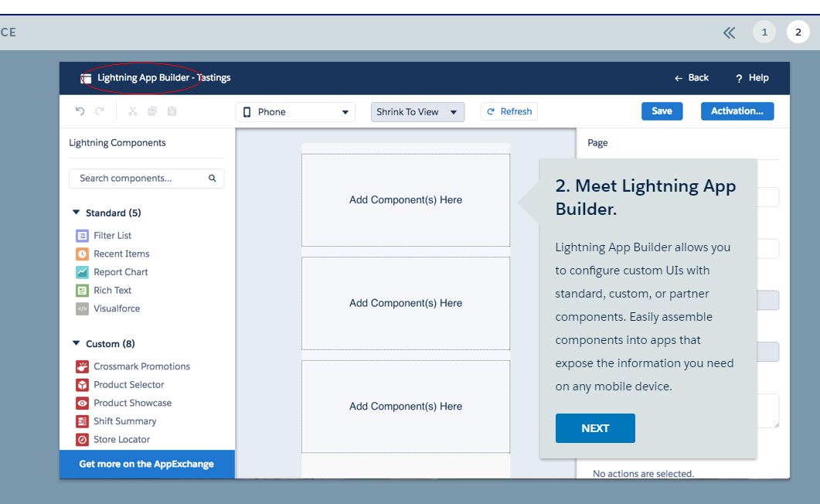This screenshot has height=504, width=820.
Task: Click the Back link in header
Action: [692, 78]
